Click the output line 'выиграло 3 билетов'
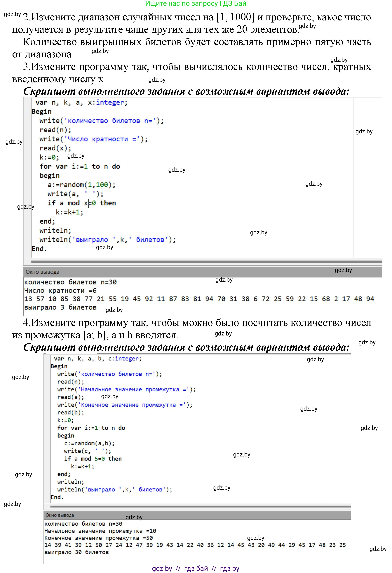The image size is (392, 573). (x=60, y=307)
